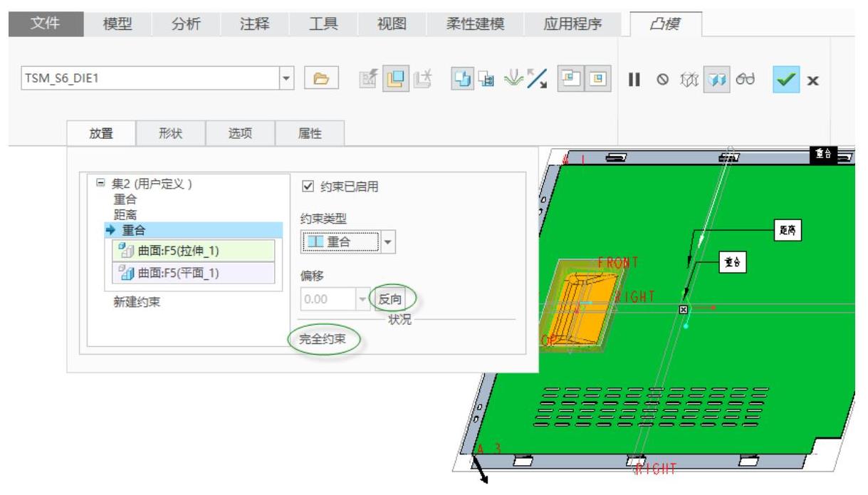Select the highlighted 重合 constraint row

(194, 229)
